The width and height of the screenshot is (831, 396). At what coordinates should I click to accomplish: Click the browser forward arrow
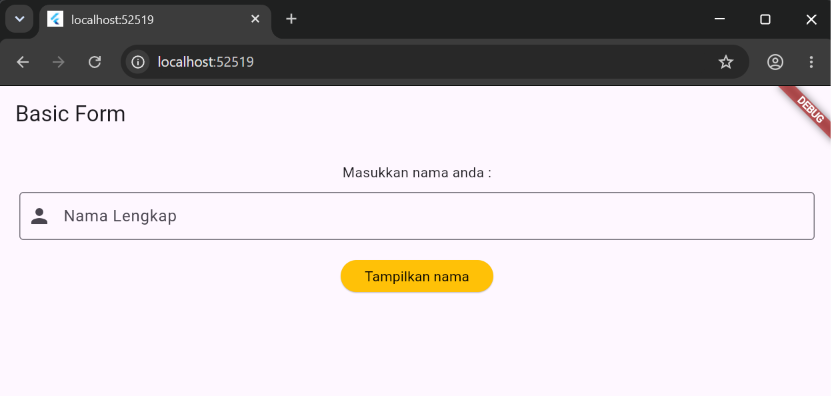(58, 62)
